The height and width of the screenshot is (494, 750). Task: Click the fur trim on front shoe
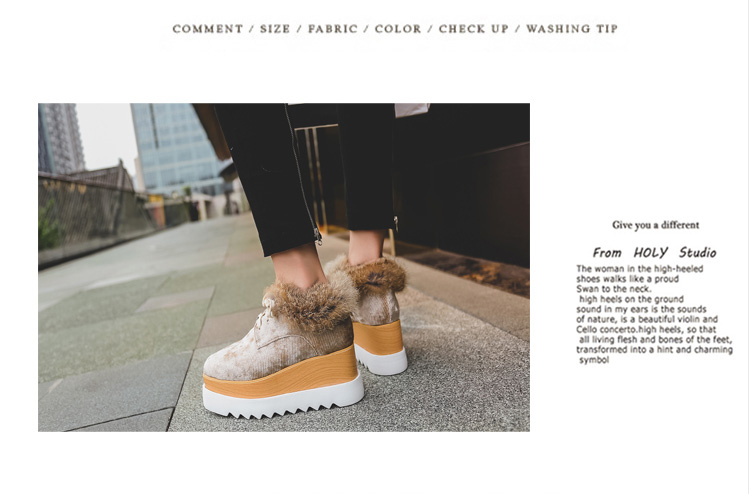click(312, 304)
